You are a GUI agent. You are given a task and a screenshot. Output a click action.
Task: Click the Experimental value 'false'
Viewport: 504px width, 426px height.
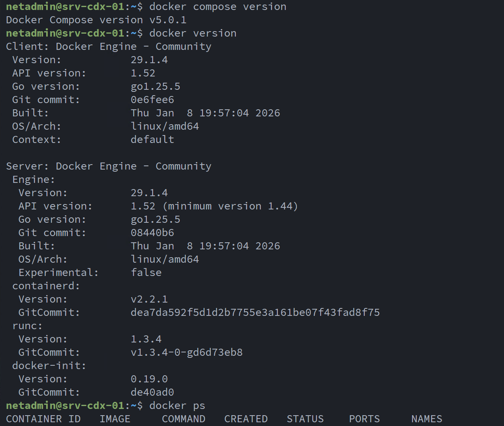146,273
